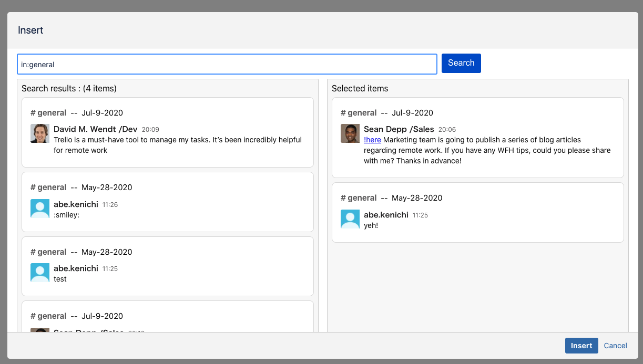Click the Marketing team blog message text

[487, 150]
